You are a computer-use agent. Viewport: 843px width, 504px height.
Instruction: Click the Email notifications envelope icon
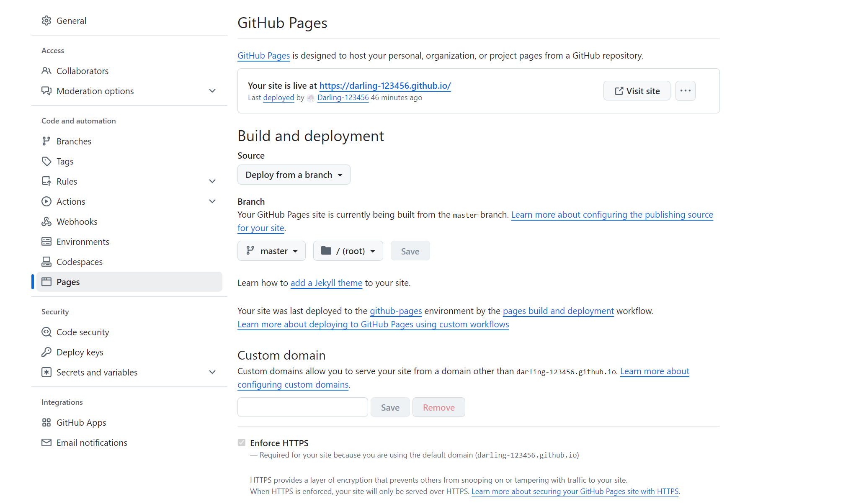(46, 442)
